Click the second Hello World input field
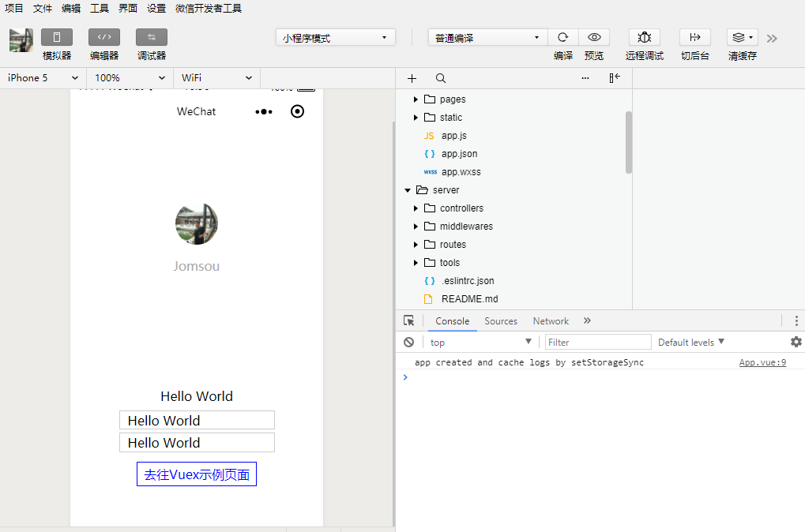 (x=197, y=443)
